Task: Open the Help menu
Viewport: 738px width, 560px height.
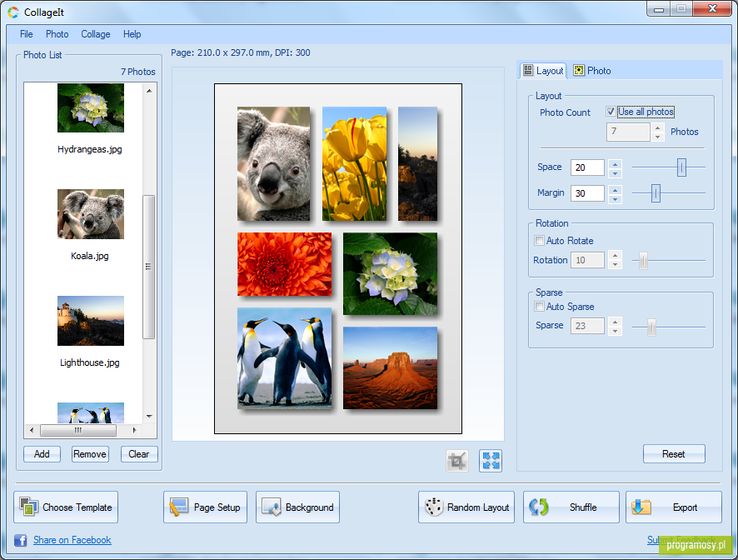Action: [132, 34]
